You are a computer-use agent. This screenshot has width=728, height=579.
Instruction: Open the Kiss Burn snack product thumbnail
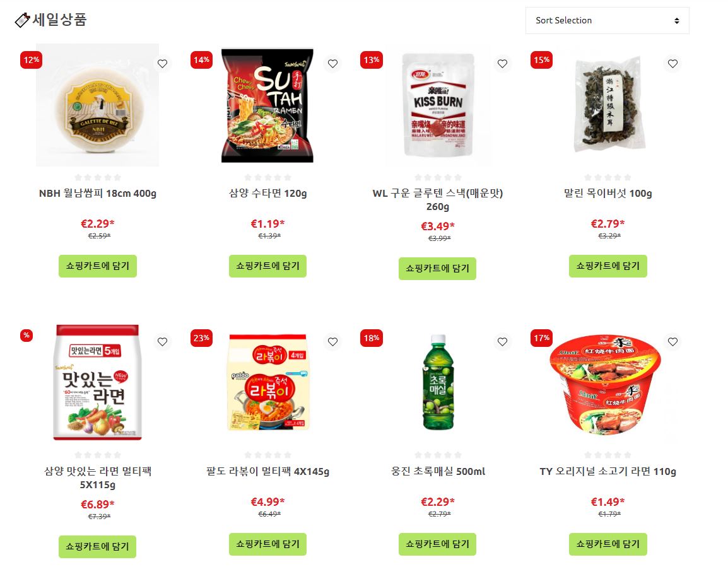[438, 105]
